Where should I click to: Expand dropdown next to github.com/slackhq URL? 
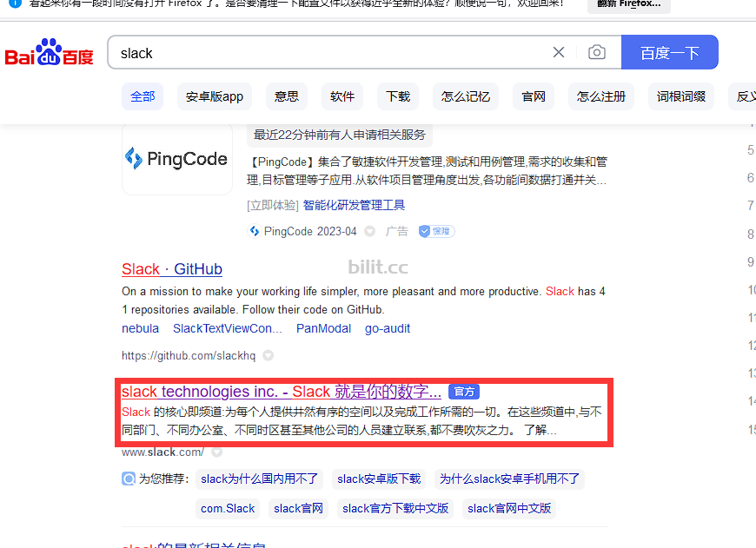(x=268, y=356)
